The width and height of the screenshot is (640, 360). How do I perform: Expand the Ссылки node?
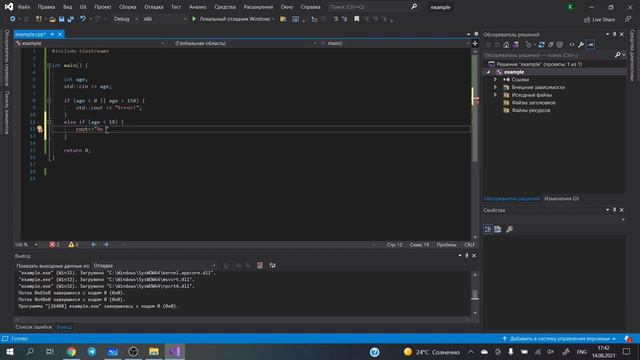pyautogui.click(x=496, y=80)
